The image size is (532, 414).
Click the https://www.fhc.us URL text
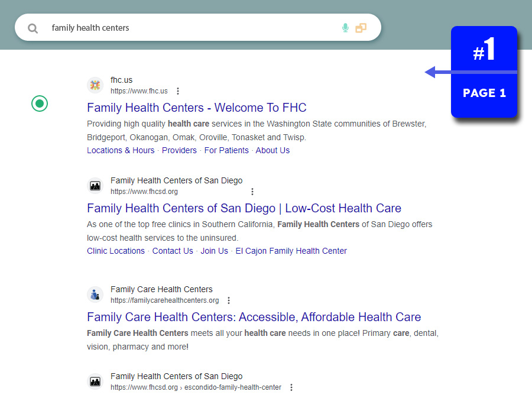139,91
